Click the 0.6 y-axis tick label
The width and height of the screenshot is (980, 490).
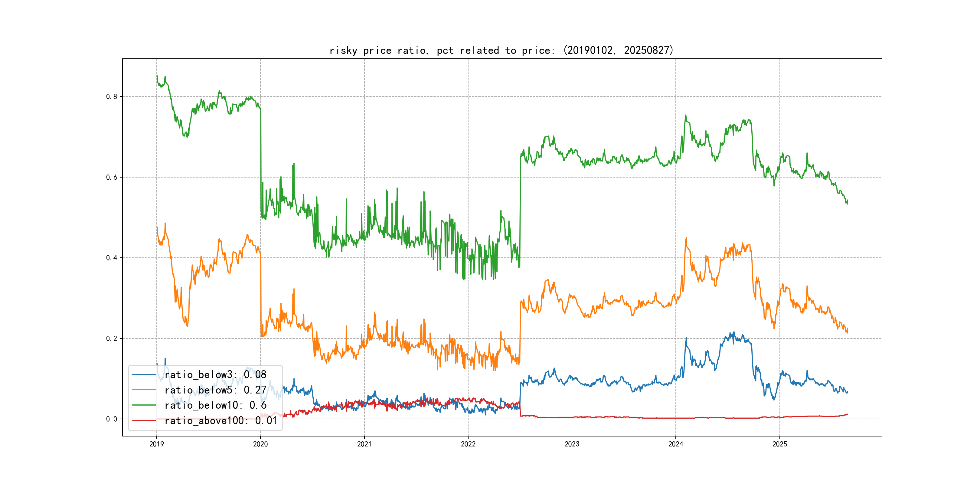(112, 177)
